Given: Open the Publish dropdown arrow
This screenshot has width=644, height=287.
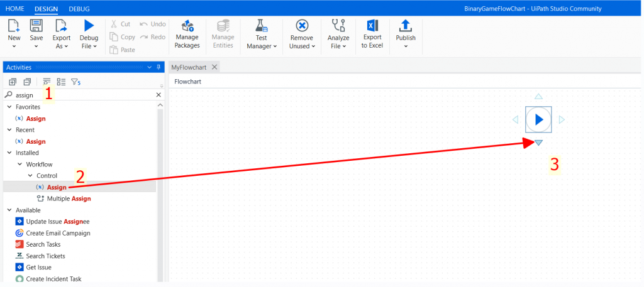Looking at the screenshot, I should pyautogui.click(x=406, y=46).
